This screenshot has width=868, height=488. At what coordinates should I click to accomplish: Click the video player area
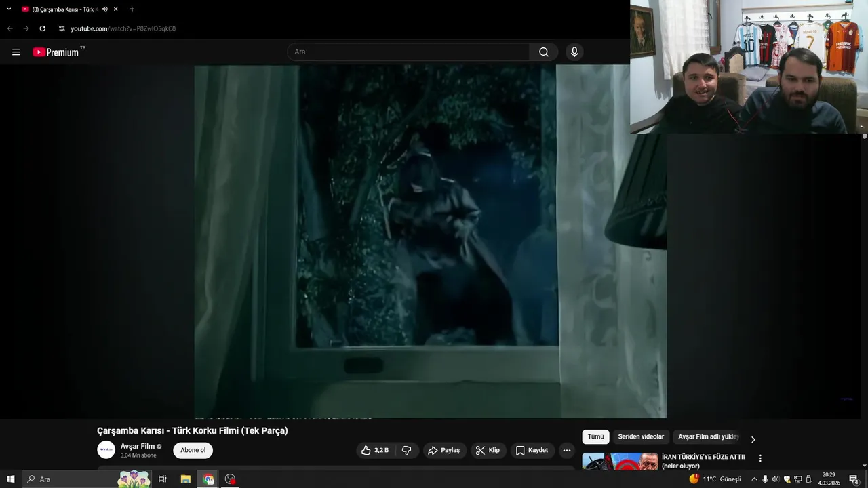point(431,241)
